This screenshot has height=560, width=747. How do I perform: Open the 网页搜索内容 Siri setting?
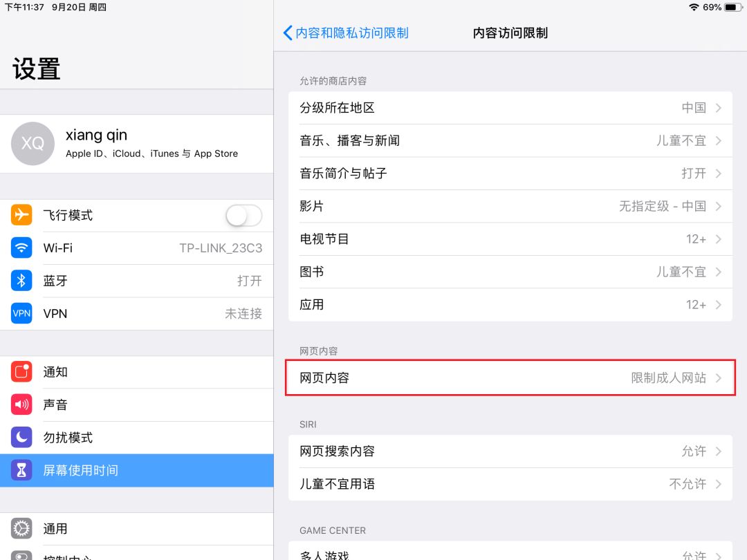click(510, 451)
